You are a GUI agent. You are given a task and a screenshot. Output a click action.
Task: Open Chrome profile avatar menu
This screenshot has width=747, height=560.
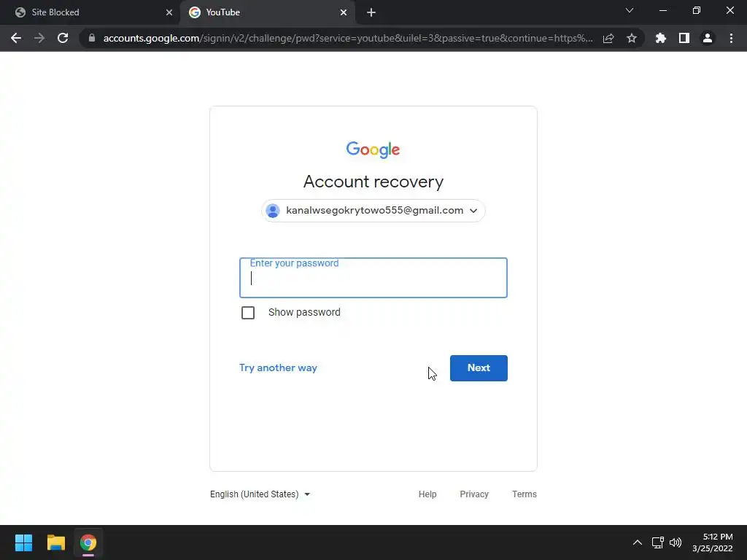coord(708,38)
